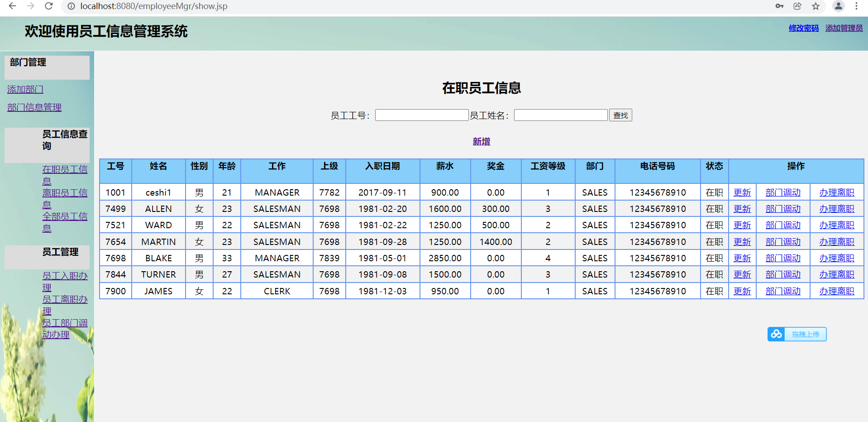The image size is (868, 422).
Task: Click the bookmark star icon
Action: (x=816, y=6)
